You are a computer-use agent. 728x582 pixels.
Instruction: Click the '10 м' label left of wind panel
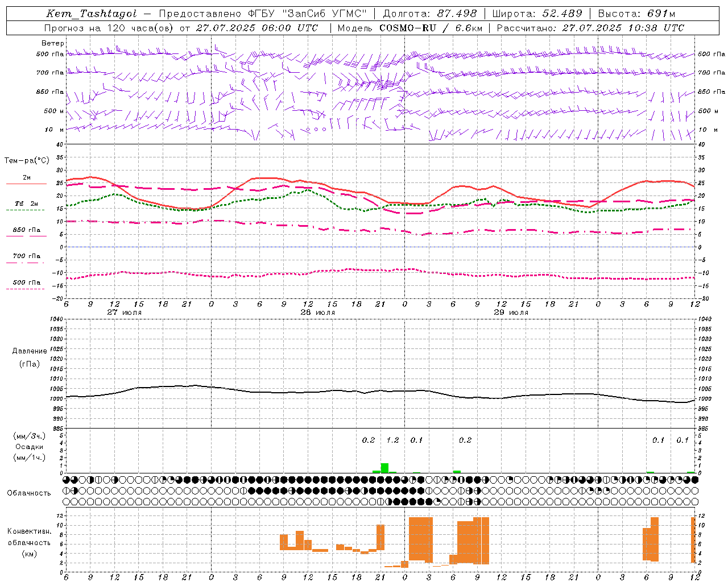[x=54, y=130]
